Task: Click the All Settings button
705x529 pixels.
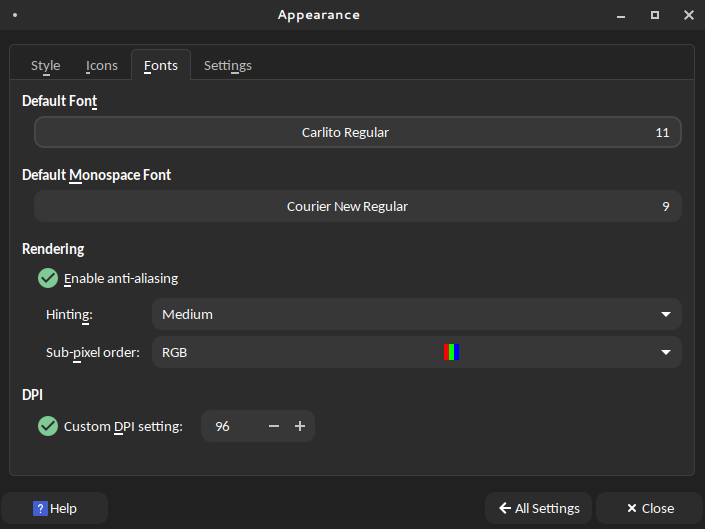Action: pyautogui.click(x=538, y=508)
